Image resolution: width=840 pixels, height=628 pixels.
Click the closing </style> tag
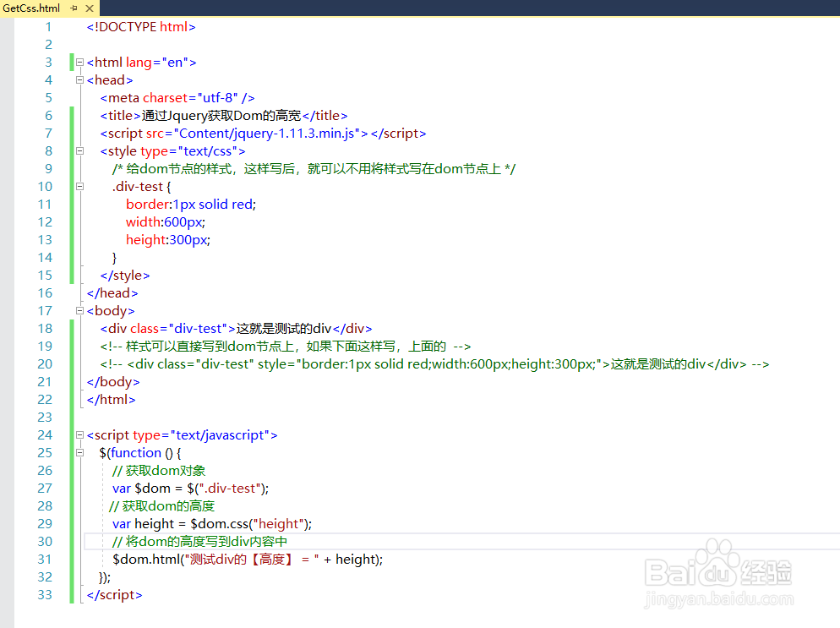click(x=125, y=276)
